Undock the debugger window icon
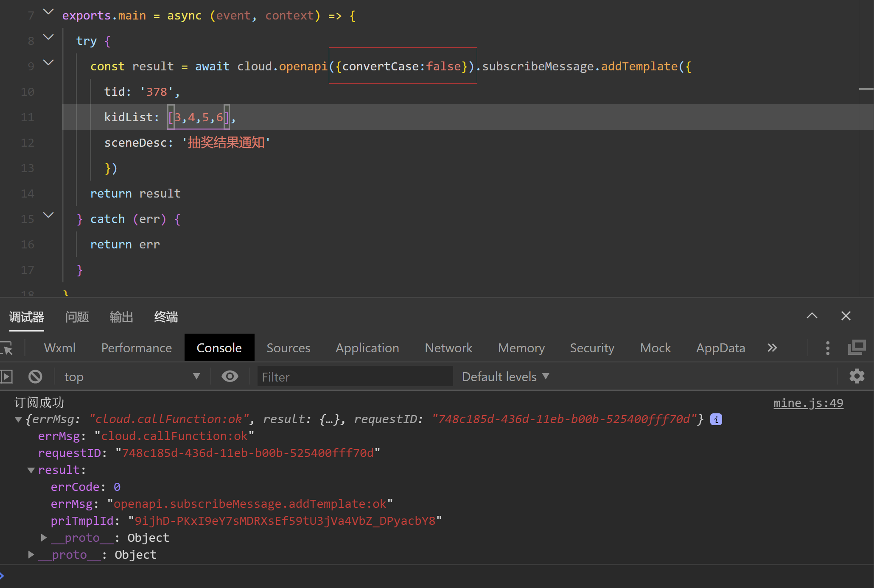874x588 pixels. pos(857,348)
